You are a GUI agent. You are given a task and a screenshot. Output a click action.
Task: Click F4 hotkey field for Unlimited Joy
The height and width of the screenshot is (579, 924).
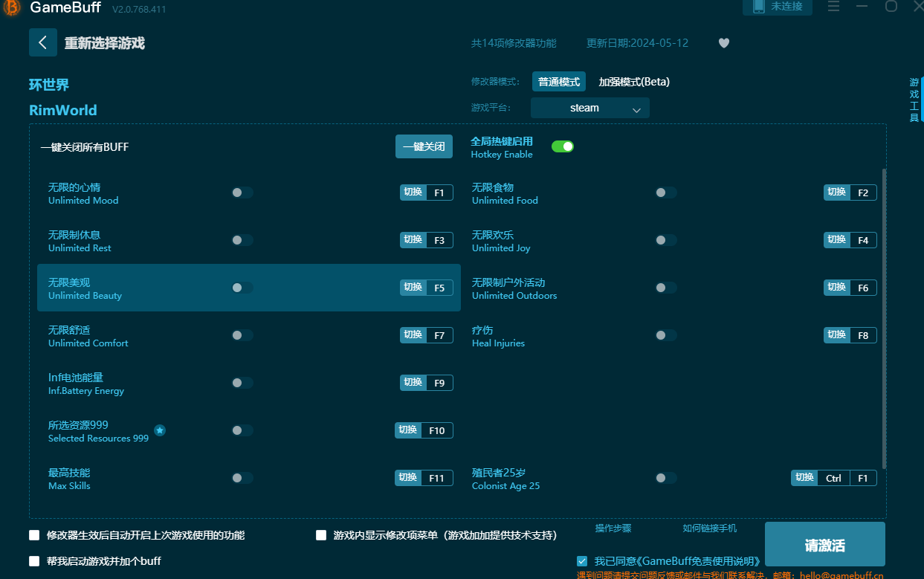tap(863, 240)
